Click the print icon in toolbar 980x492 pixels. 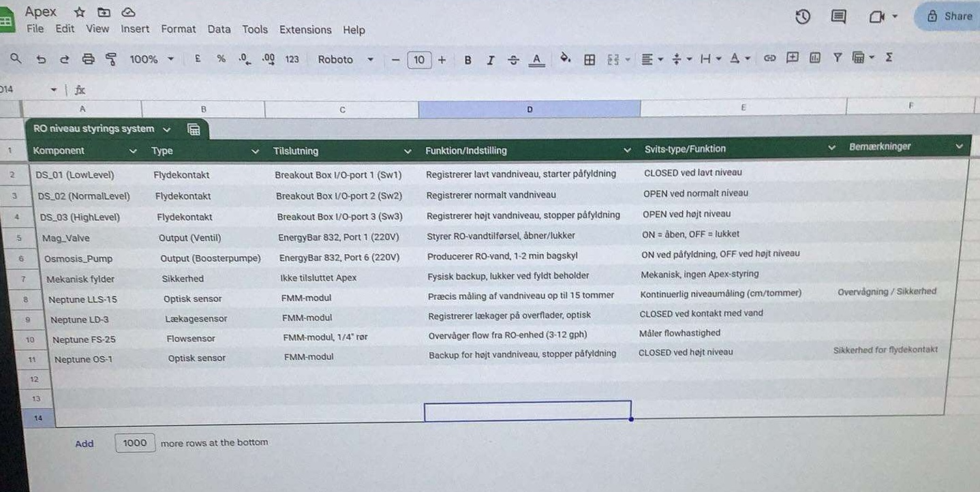pyautogui.click(x=88, y=59)
